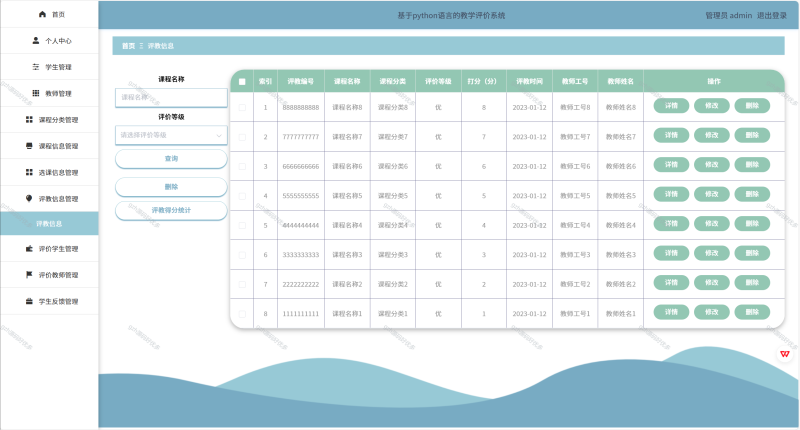Check the box for row 4444444444
Image resolution: width=800 pixels, height=430 pixels.
242,225
